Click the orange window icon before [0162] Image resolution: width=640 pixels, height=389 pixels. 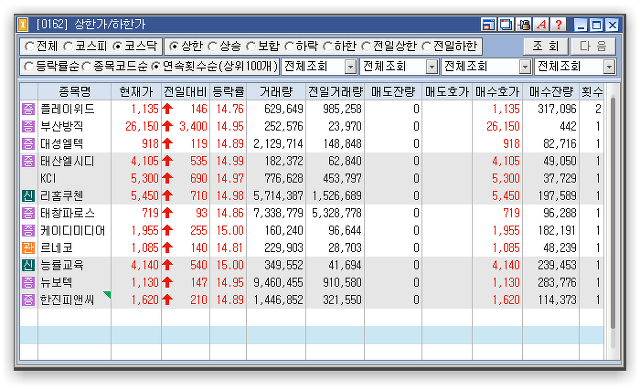point(23,24)
